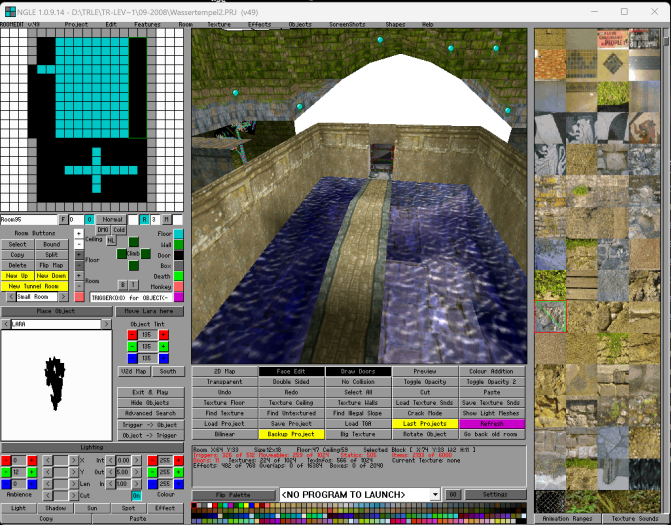Viewport: 671px width, 525px height.
Task: Open the Effects menu
Action: (260, 24)
